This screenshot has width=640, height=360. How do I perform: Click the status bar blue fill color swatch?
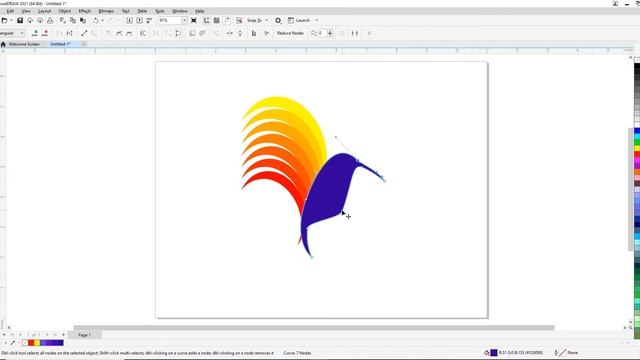tap(493, 353)
